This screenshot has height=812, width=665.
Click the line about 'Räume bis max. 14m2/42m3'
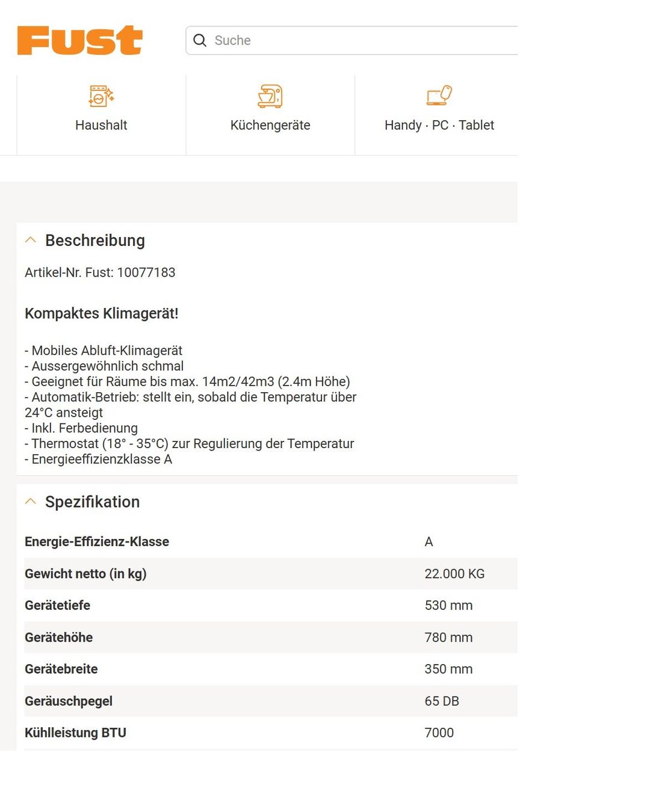(x=187, y=381)
